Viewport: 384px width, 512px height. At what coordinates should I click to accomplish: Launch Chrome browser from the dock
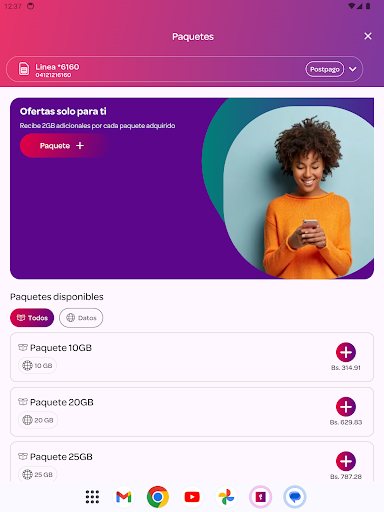point(158,497)
